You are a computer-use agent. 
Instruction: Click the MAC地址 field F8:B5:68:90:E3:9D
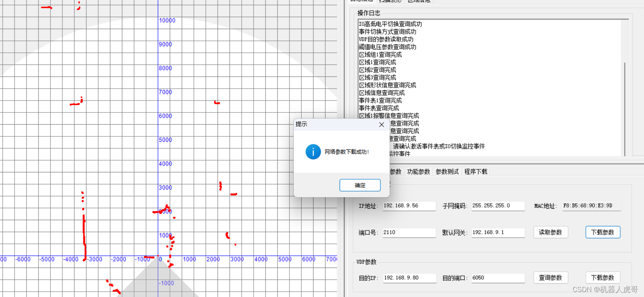(591, 206)
